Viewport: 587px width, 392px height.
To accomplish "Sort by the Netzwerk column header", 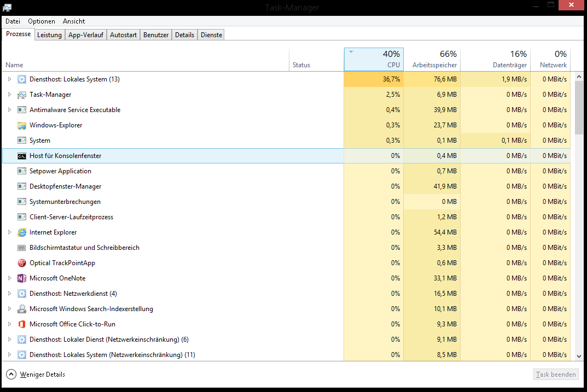I will tap(550, 60).
